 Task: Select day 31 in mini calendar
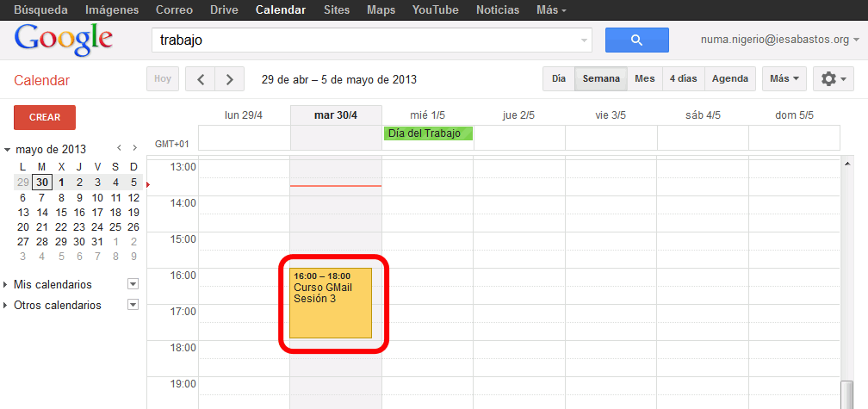pyautogui.click(x=97, y=242)
